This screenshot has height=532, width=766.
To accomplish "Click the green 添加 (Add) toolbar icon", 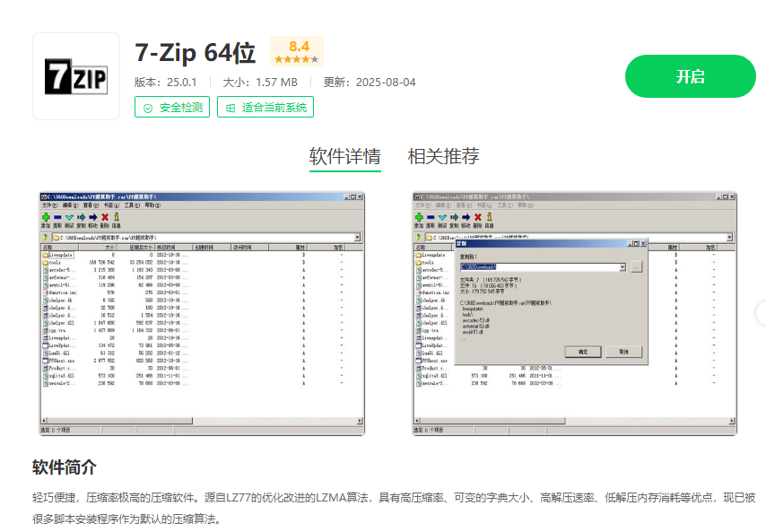I will coord(44,217).
